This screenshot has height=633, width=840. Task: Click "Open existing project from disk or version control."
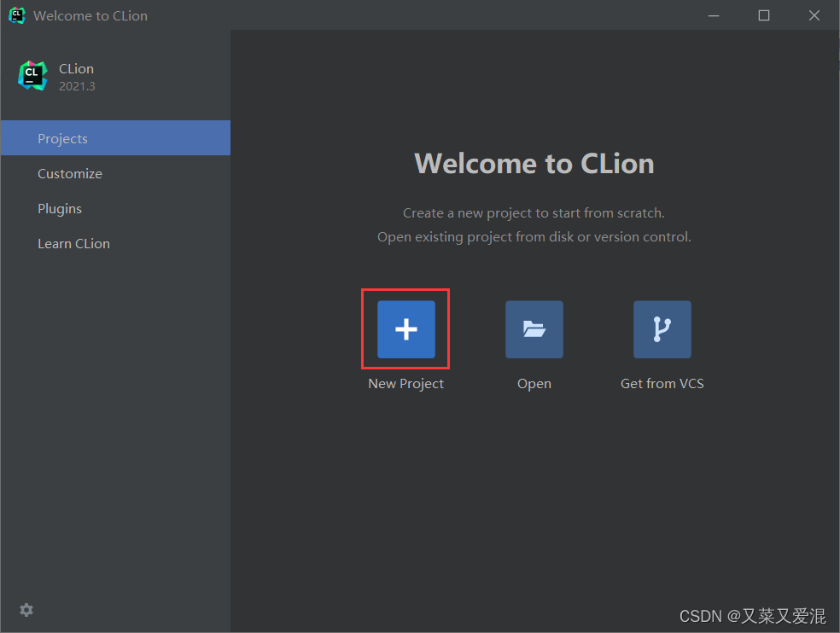pos(534,237)
